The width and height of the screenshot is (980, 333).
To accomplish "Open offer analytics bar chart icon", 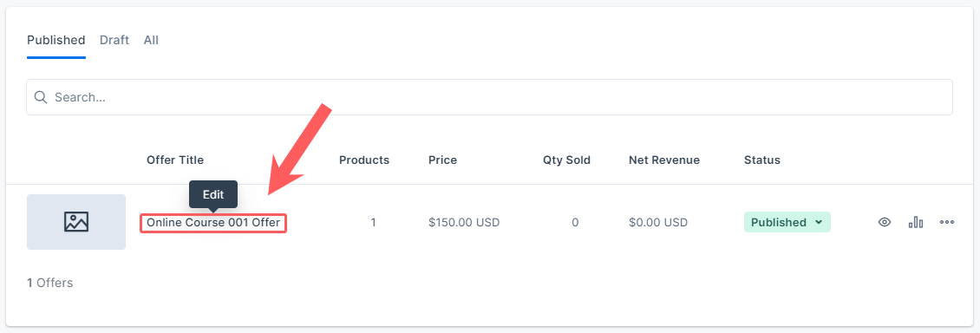I will pyautogui.click(x=916, y=222).
